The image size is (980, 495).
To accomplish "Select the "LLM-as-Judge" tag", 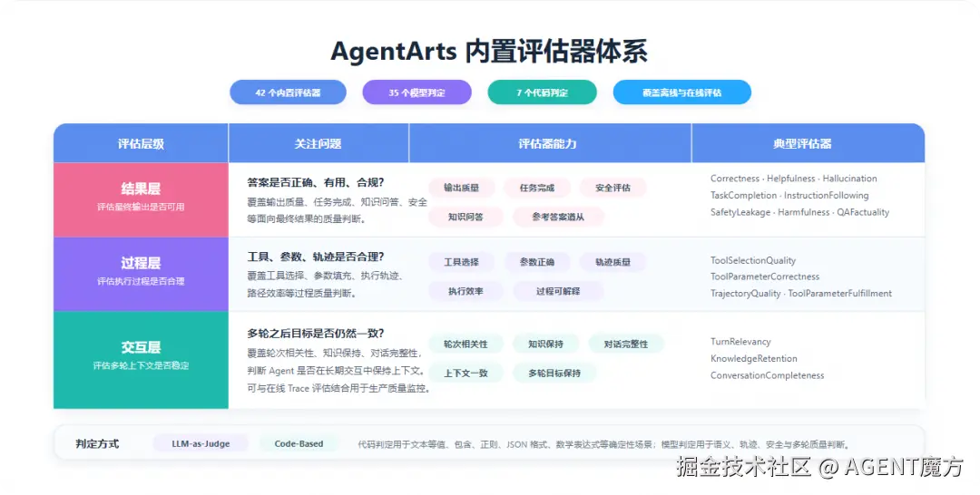I will (x=201, y=444).
